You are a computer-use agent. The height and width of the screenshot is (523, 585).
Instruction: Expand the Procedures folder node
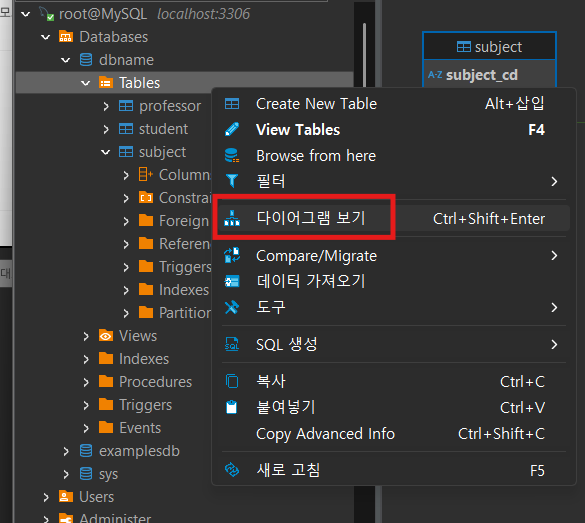click(86, 382)
